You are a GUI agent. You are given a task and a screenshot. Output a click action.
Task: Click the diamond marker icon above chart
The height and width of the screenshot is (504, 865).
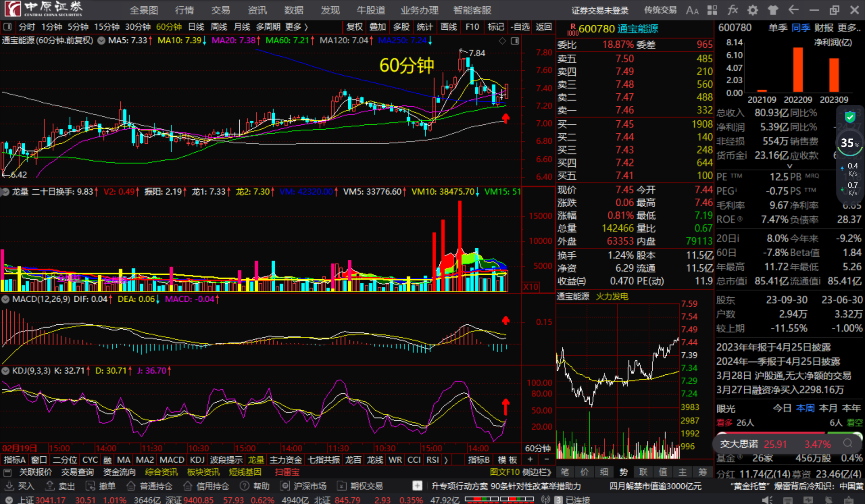click(502, 41)
